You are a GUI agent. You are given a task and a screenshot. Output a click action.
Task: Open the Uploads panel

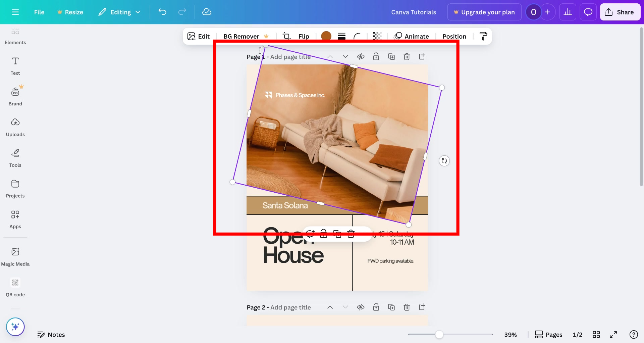[15, 127]
